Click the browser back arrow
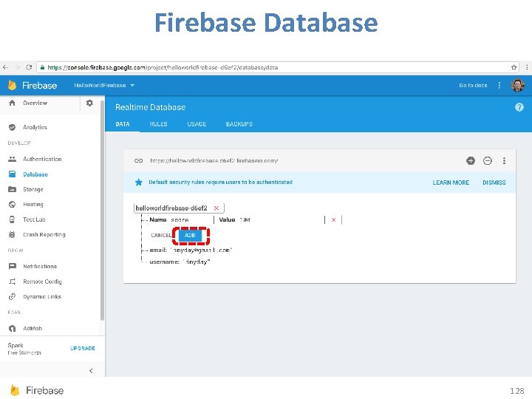Image resolution: width=532 pixels, height=399 pixels. [5, 67]
